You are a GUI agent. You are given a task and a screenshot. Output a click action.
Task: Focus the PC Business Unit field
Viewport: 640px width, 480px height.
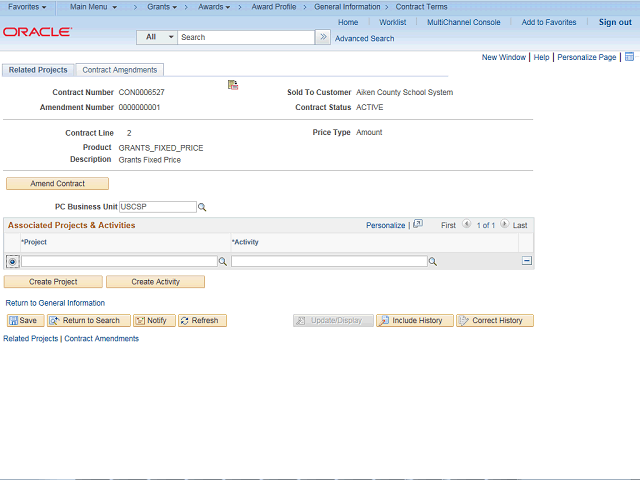(x=158, y=207)
